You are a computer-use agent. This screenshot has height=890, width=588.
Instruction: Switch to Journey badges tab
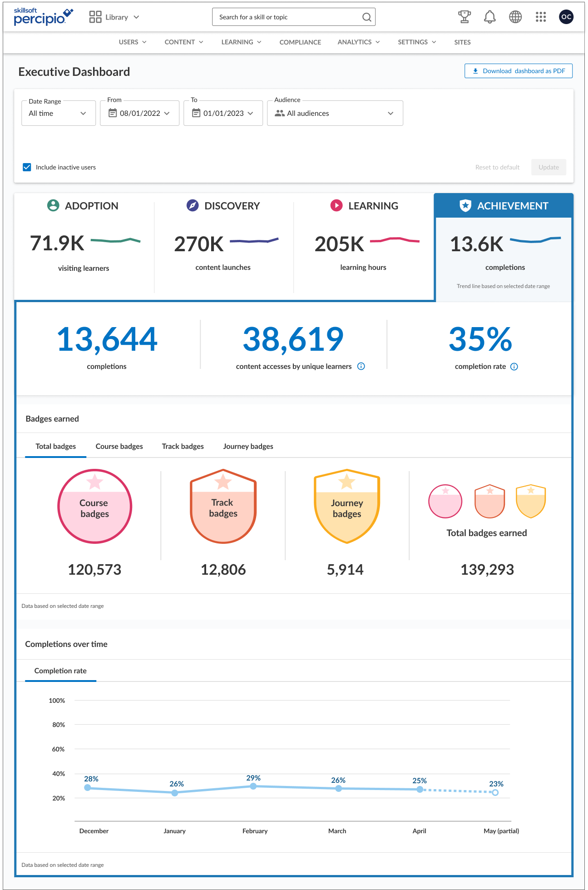(248, 446)
